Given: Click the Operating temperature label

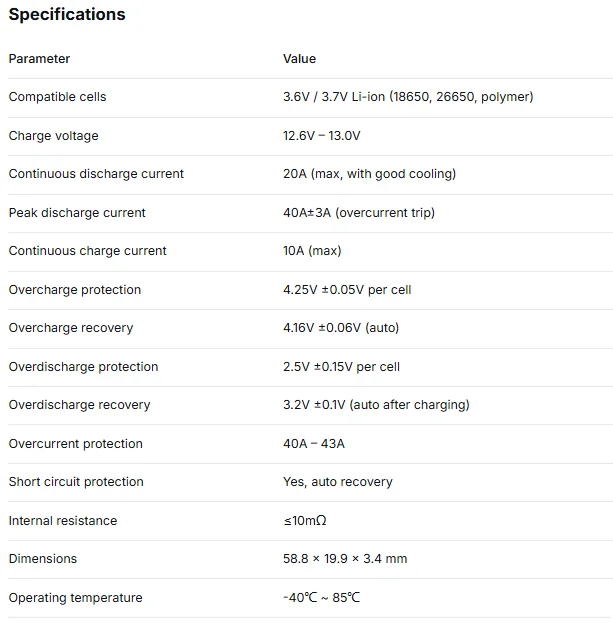Looking at the screenshot, I should pos(75,598).
